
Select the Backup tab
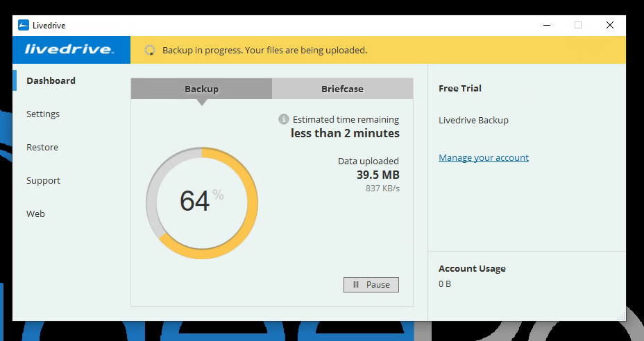[x=201, y=89]
